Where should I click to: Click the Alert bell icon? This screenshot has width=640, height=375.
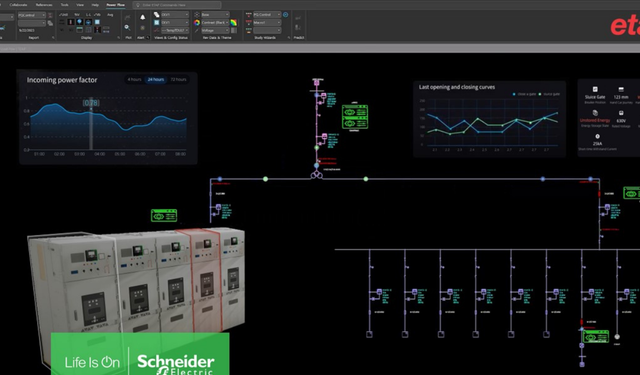142,17
